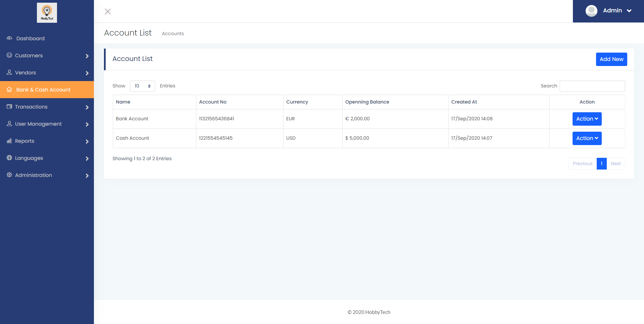Sort table by Openning Balance column header

pos(395,102)
